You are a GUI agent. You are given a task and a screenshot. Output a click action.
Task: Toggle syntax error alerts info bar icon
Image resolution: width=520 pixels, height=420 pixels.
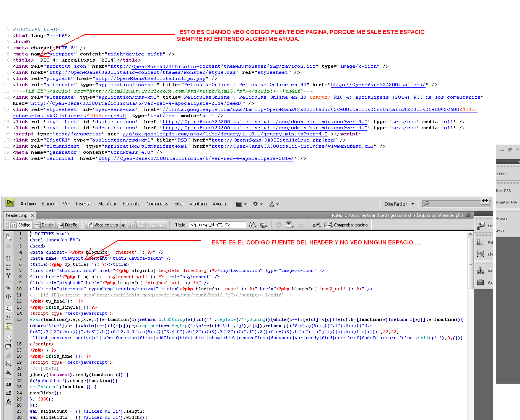[8, 326]
